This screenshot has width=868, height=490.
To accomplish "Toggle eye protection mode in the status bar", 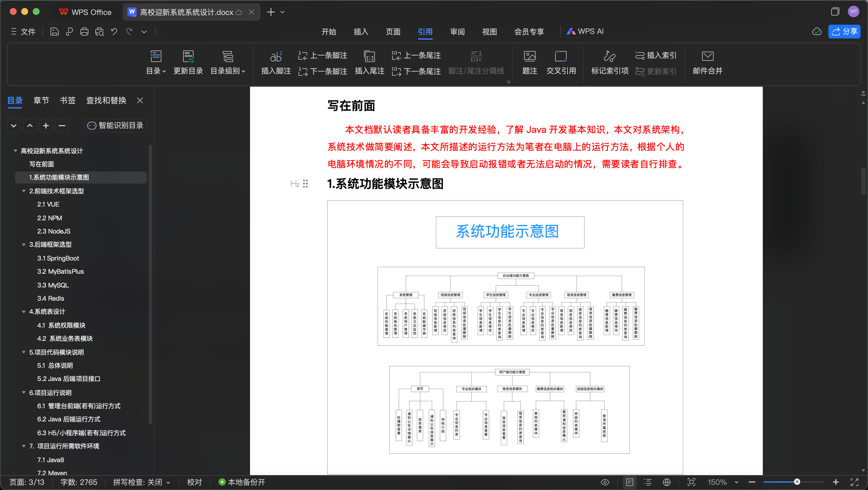I will point(605,482).
